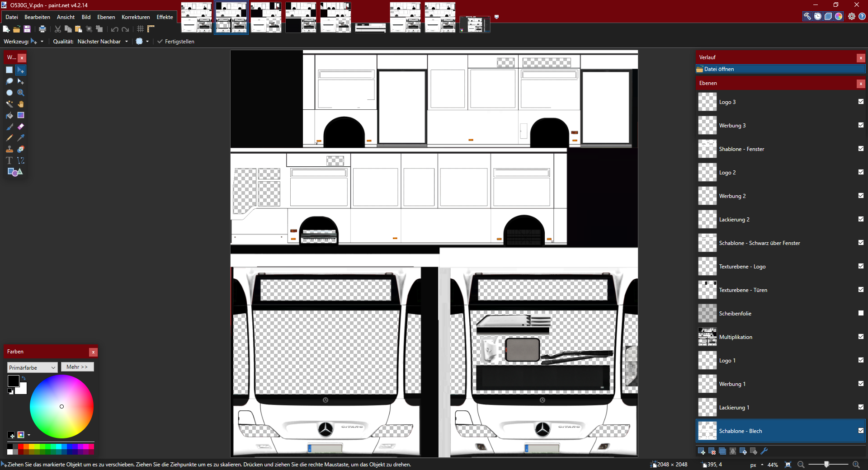Hide the Logo 3 layer
This screenshot has width=868, height=470.
[861, 102]
